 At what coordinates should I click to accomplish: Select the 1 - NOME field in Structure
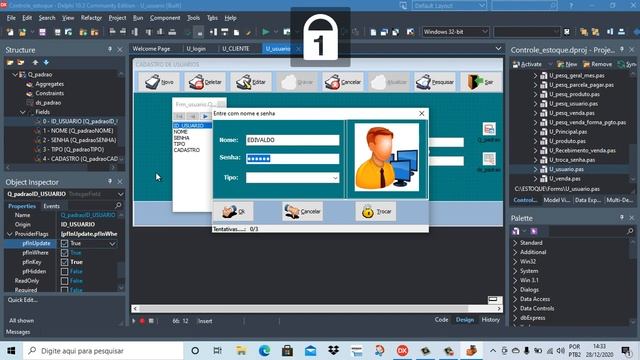tap(78, 131)
